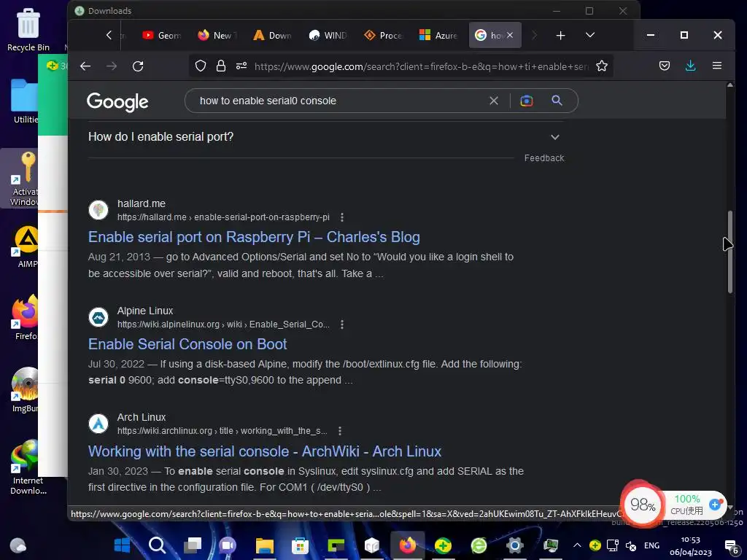Switch to the Azure tab
The height and width of the screenshot is (560, 747).
pyautogui.click(x=438, y=35)
